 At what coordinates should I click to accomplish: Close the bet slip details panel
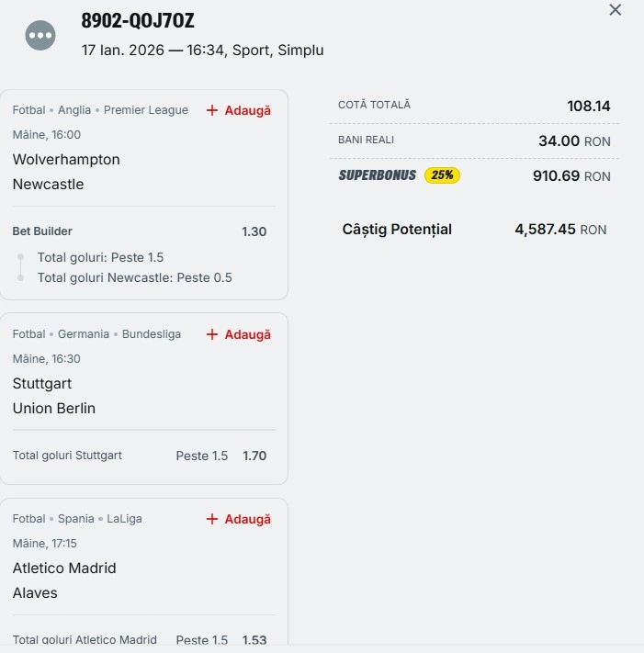pos(616,10)
